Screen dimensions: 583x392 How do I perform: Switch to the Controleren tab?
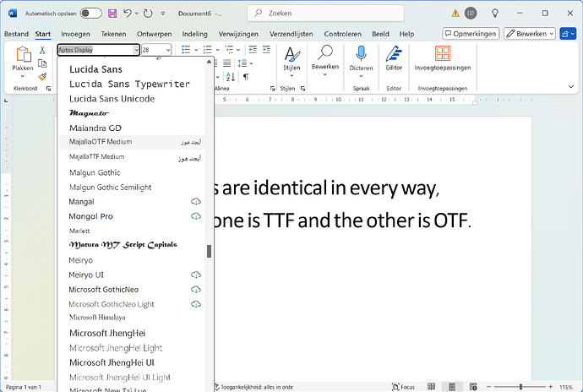click(342, 34)
